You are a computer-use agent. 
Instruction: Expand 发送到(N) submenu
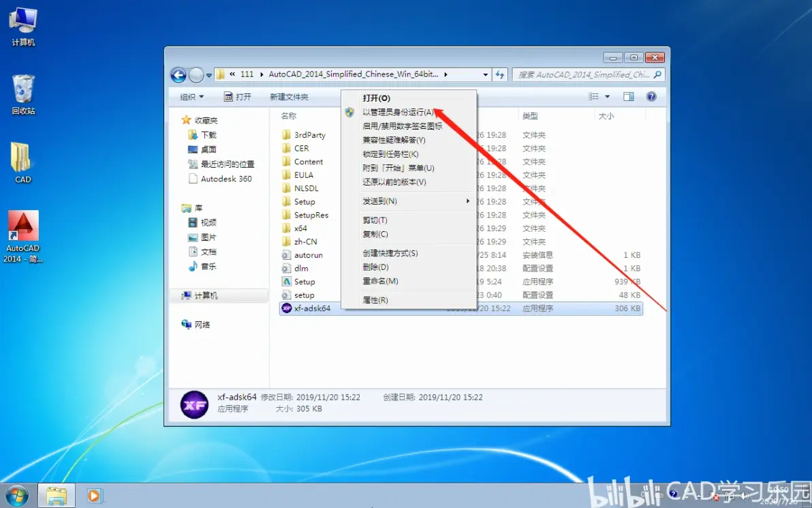pyautogui.click(x=409, y=200)
